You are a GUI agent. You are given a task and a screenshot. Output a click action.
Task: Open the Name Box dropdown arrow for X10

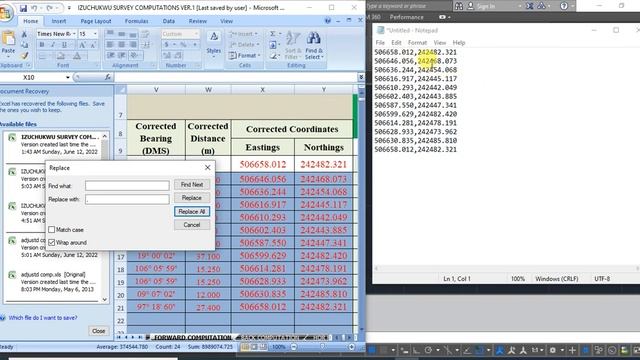point(67,77)
